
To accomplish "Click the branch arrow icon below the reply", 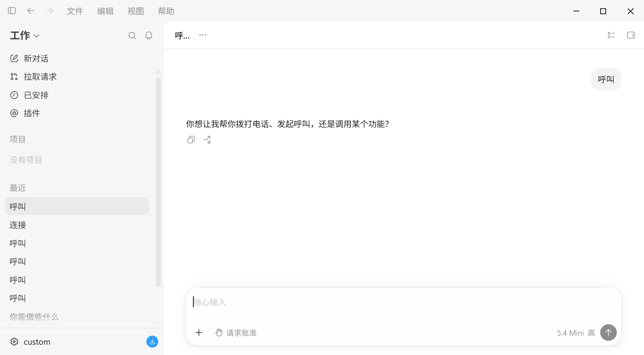I will [x=207, y=140].
